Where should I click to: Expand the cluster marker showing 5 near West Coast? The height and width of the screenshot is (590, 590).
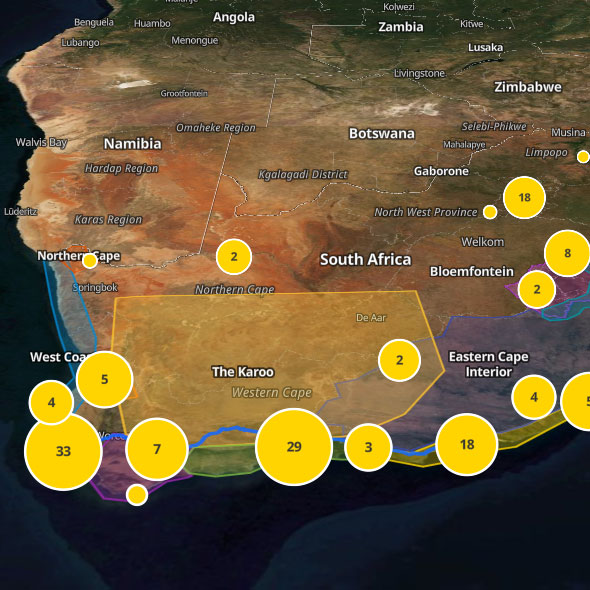coord(105,379)
